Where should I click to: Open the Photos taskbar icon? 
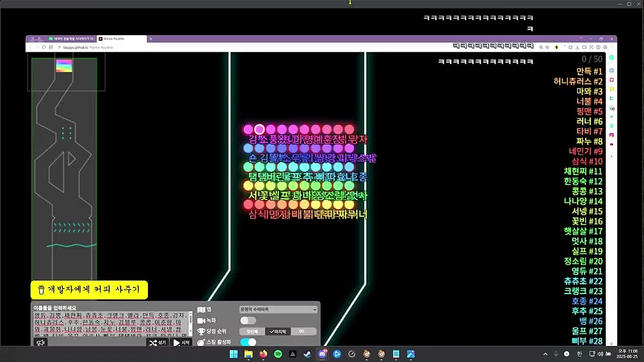pyautogui.click(x=411, y=354)
